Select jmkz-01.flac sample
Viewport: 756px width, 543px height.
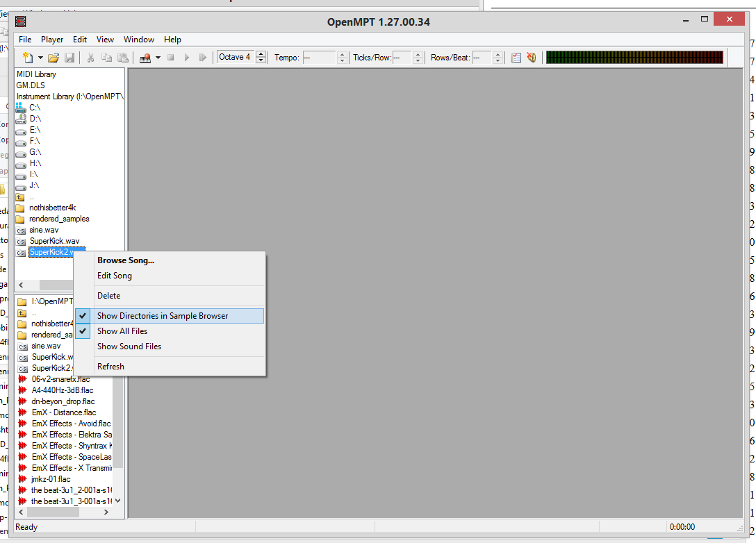[51, 479]
